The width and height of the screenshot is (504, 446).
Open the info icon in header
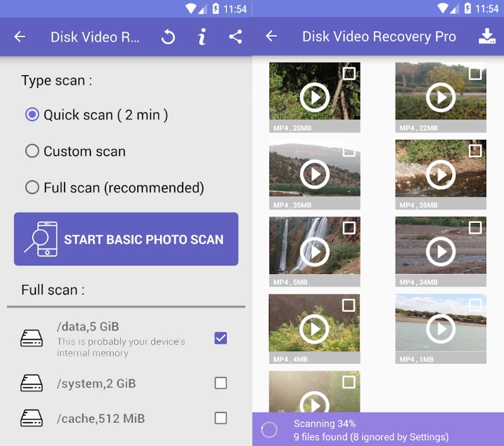tap(202, 37)
